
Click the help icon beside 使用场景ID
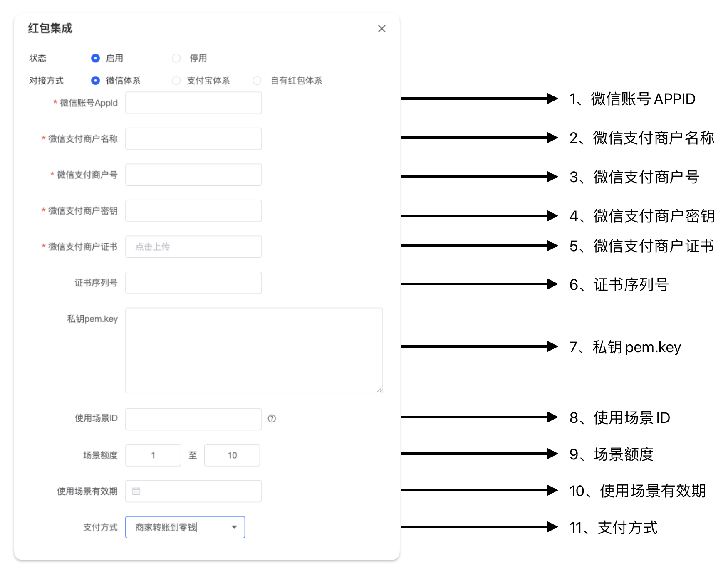[272, 419]
